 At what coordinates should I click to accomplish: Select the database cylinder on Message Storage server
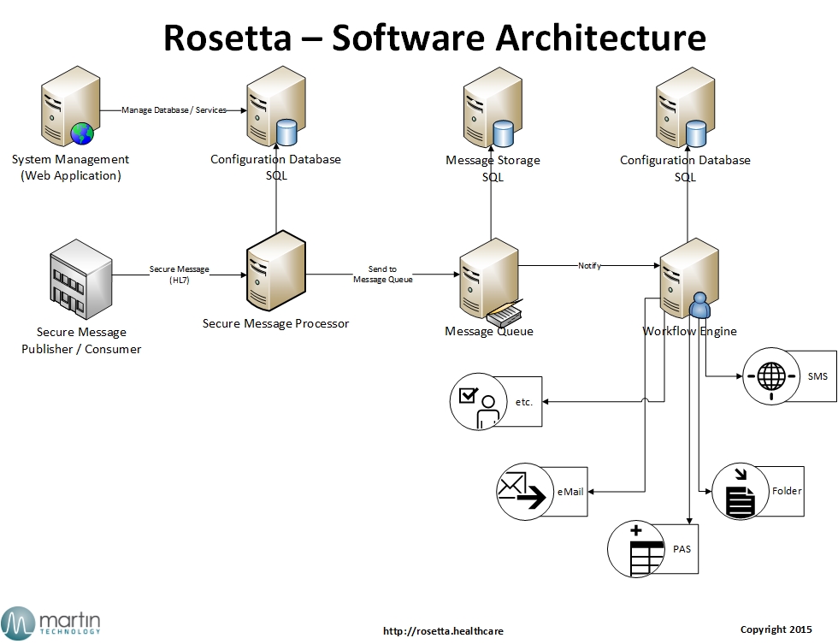(x=503, y=133)
